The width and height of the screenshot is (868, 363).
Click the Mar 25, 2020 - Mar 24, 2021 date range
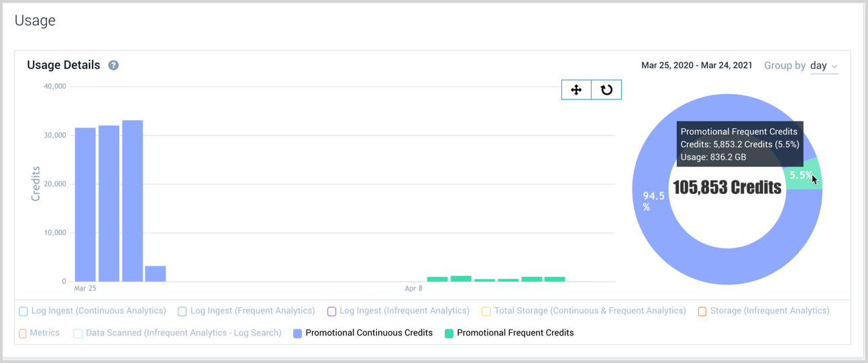(x=696, y=66)
